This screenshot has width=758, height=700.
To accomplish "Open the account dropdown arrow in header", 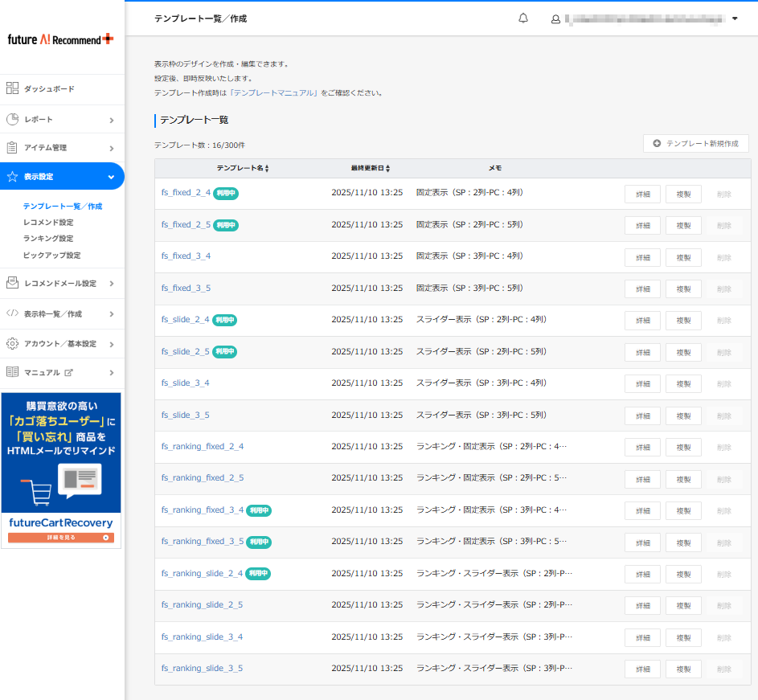I will [x=735, y=18].
